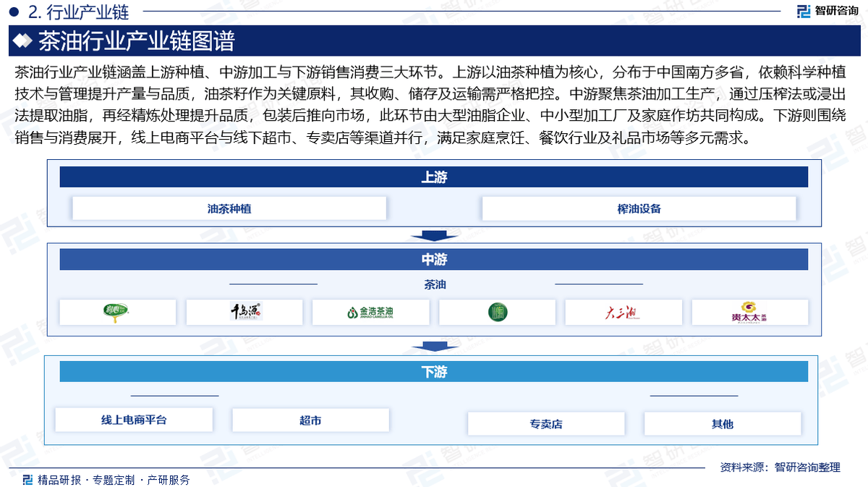
Task: Click the 超市 box
Action: click(x=310, y=420)
